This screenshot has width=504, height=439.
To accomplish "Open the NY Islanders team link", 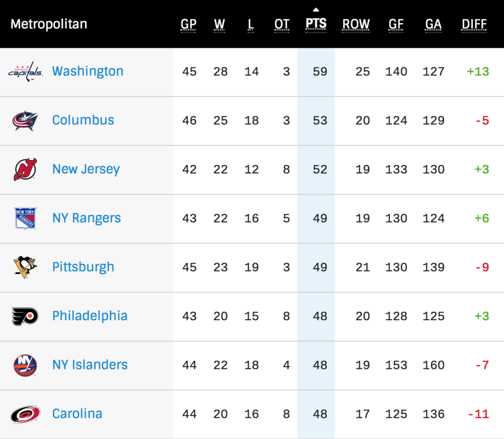I will [90, 365].
